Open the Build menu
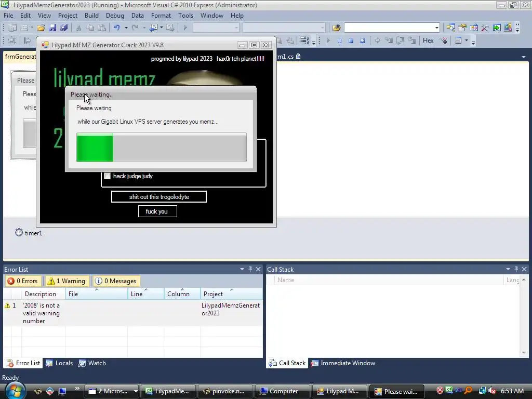This screenshot has width=532, height=399. point(91,16)
